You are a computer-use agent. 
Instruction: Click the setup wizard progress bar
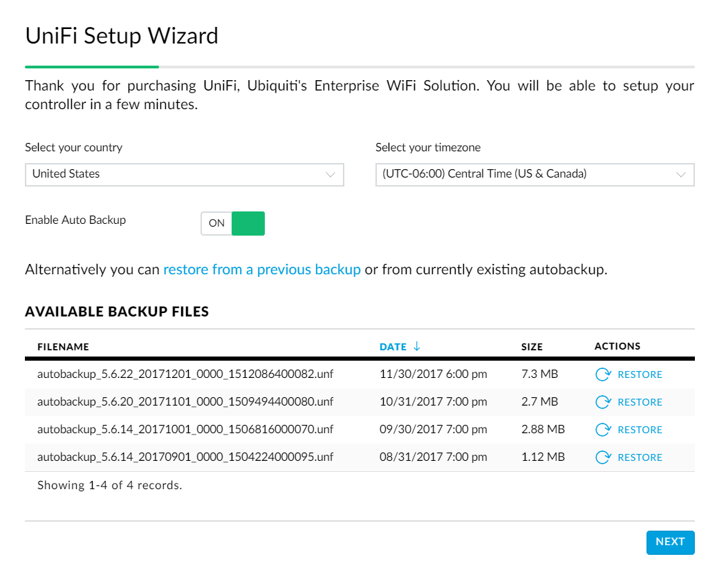[x=360, y=67]
